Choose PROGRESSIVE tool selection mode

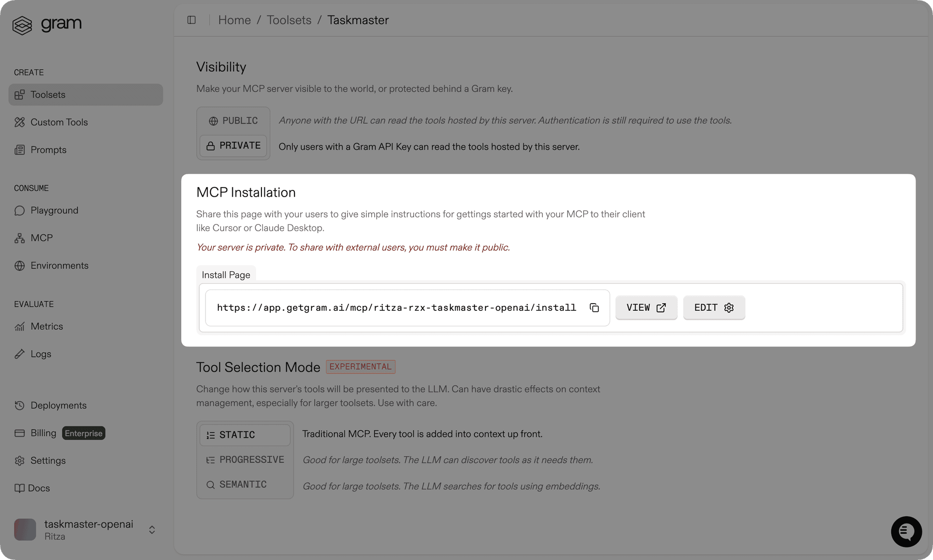245,459
